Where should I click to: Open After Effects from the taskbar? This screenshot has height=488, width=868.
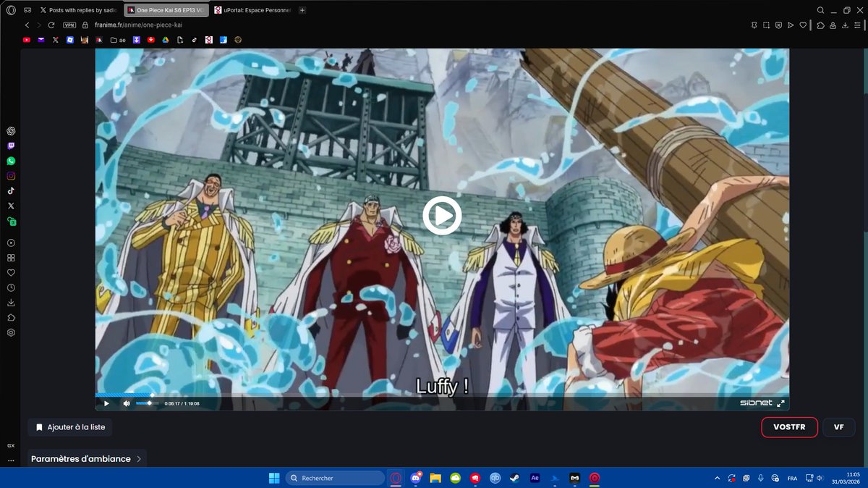click(x=535, y=478)
